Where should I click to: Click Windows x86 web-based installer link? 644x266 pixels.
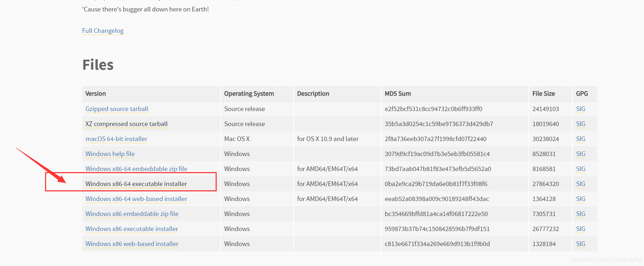(x=132, y=244)
